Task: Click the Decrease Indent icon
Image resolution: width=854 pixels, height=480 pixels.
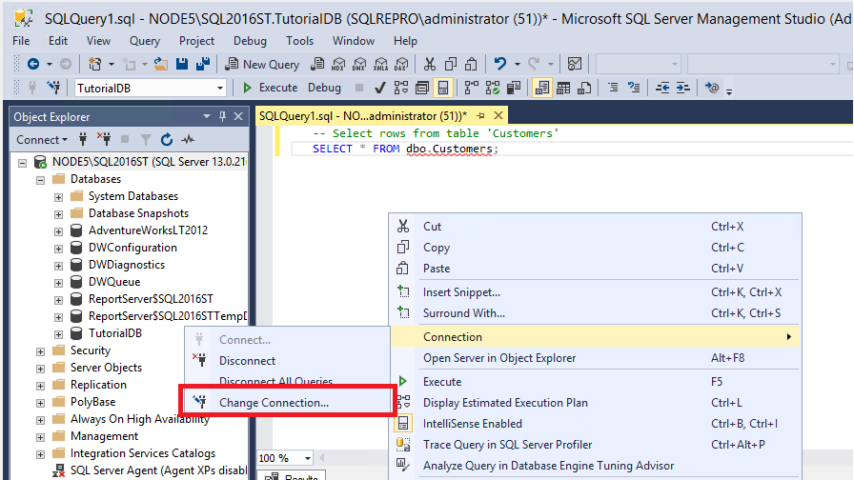Action: coord(662,88)
